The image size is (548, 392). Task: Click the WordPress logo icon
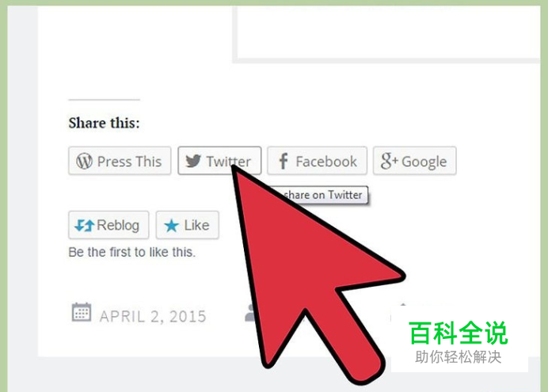tap(84, 161)
